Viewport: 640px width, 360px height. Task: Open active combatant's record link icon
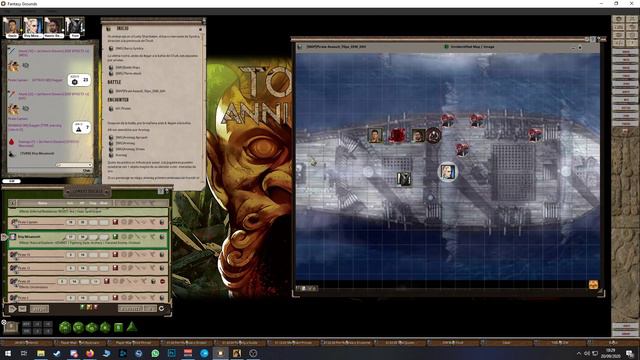(x=162, y=237)
